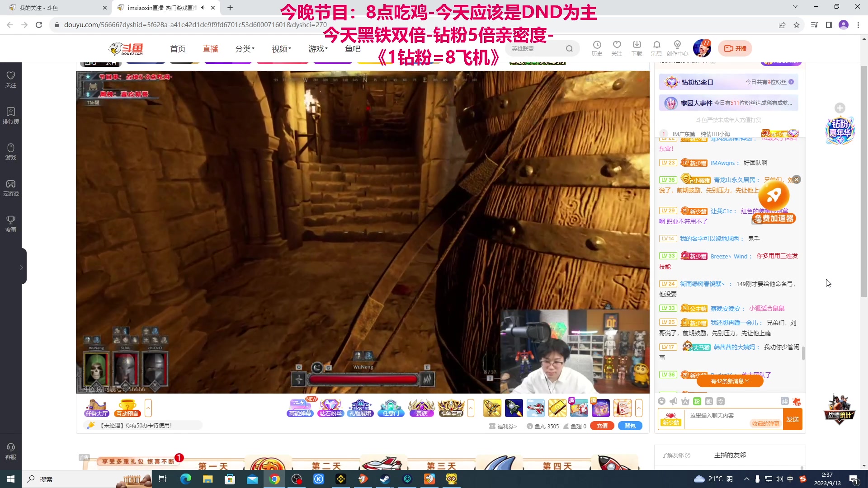Open the 任意门 feature panel
The image size is (868, 488).
click(391, 409)
